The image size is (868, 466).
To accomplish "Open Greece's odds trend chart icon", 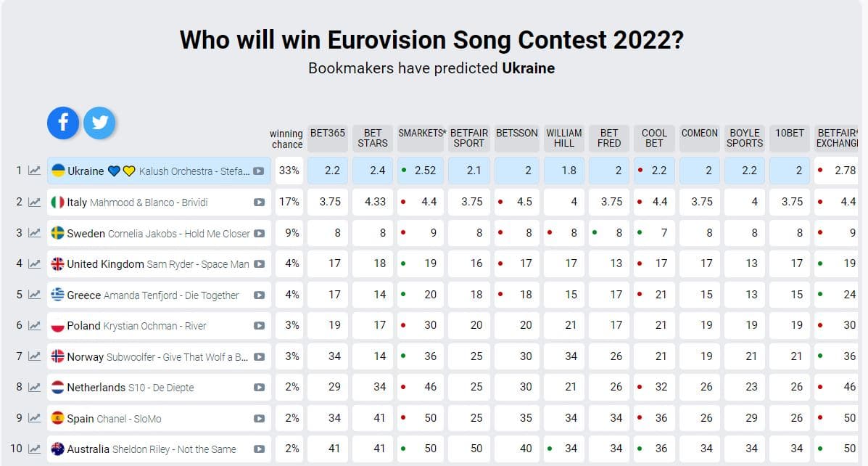I will (x=34, y=295).
